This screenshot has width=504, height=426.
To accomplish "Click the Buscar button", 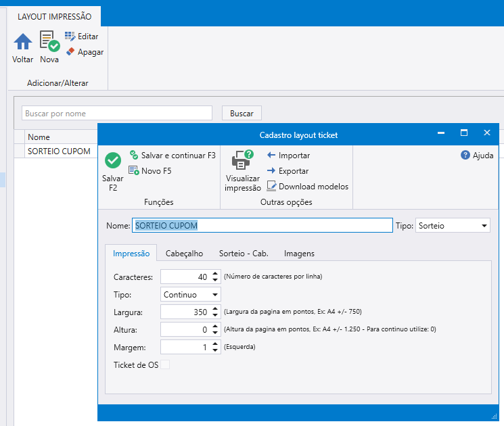I will [242, 114].
